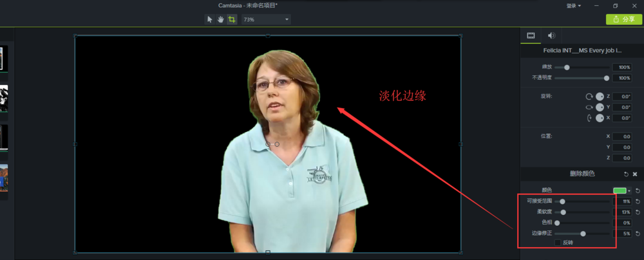Adjust the 边缘修正 defringe slider

583,234
